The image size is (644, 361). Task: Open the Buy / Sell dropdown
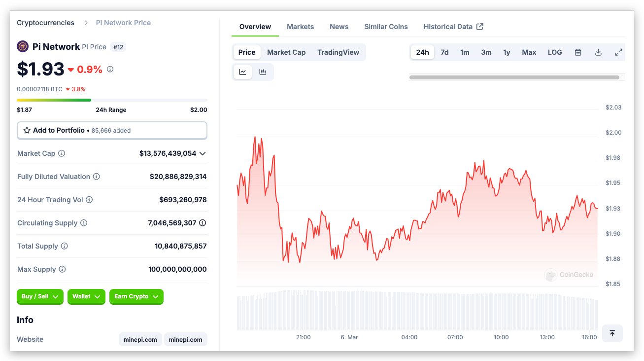click(x=40, y=296)
